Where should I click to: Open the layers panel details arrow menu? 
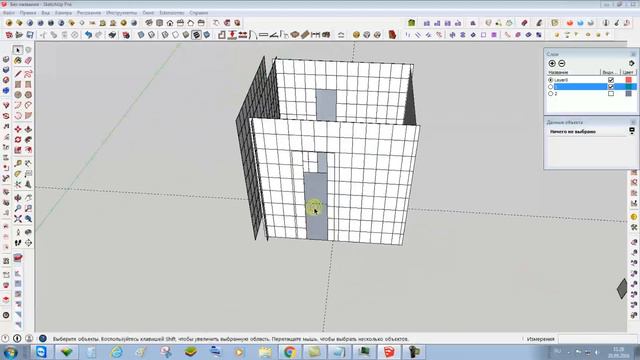631,63
